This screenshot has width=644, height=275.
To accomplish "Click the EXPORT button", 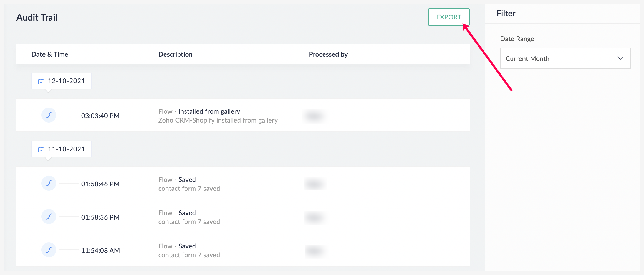I will [449, 17].
